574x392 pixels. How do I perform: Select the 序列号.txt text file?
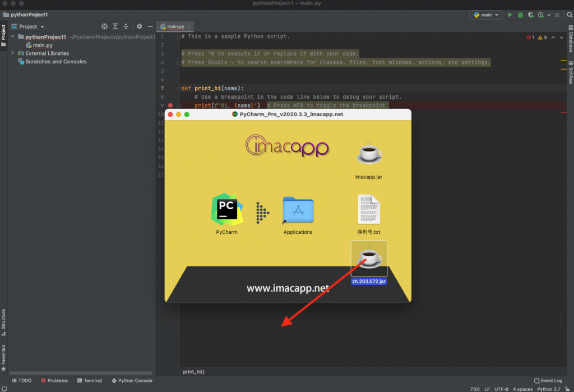tap(369, 209)
